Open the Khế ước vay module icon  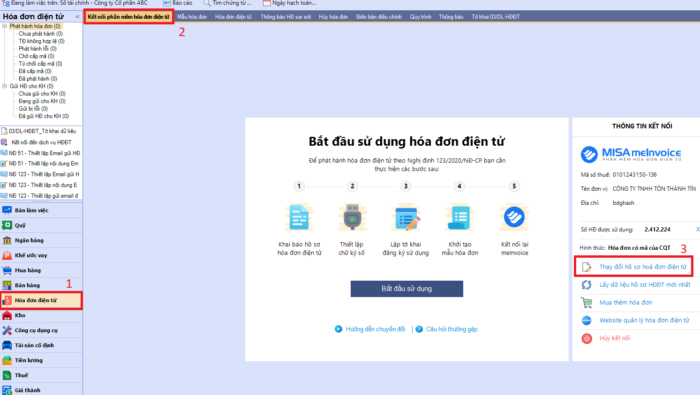click(7, 255)
